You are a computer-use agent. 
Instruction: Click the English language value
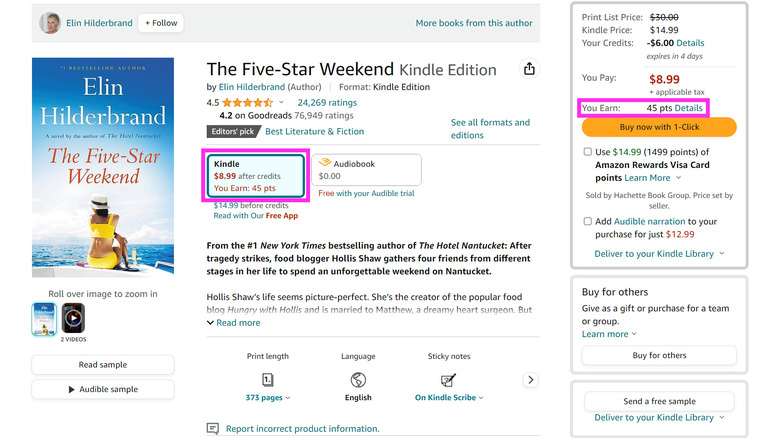coord(358,398)
